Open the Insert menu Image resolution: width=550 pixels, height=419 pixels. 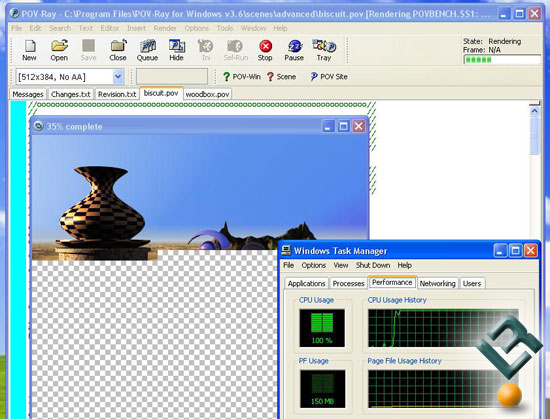tap(136, 28)
